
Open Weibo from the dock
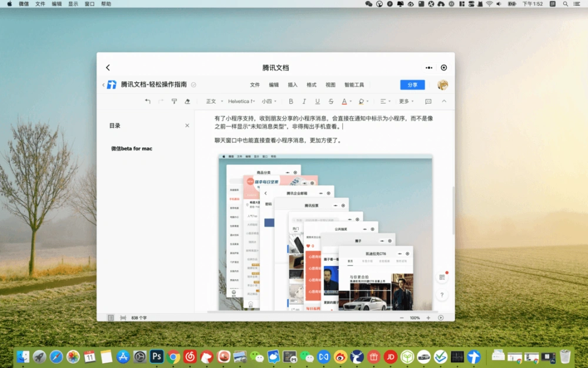click(340, 356)
